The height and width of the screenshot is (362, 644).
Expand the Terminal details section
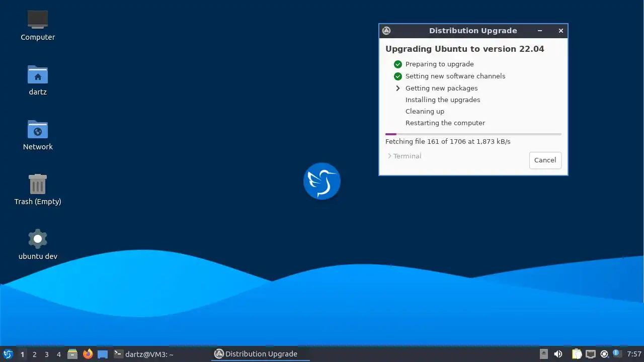404,156
